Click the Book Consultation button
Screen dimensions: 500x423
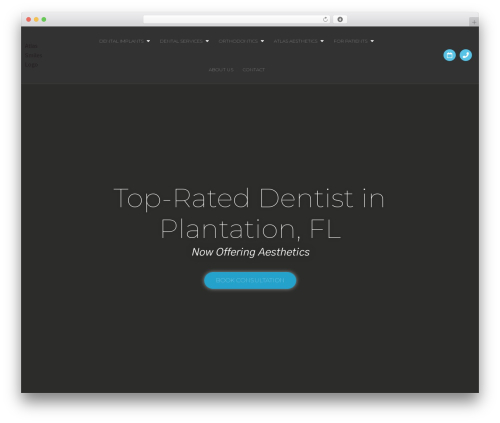tap(250, 280)
